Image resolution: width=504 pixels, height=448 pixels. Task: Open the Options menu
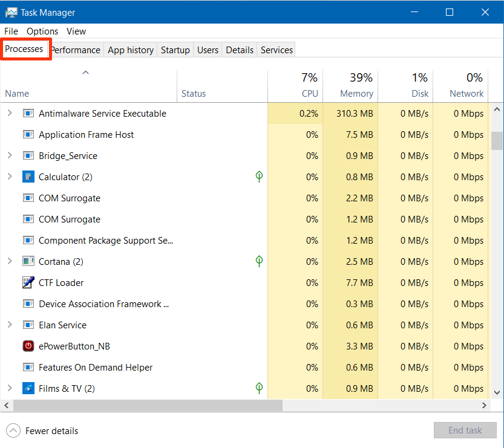[42, 31]
